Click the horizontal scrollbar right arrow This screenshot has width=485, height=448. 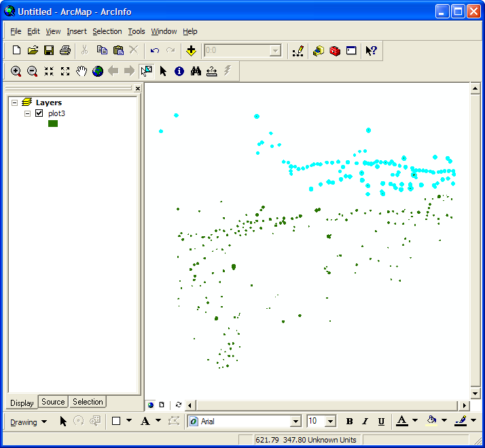pyautogui.click(x=464, y=405)
